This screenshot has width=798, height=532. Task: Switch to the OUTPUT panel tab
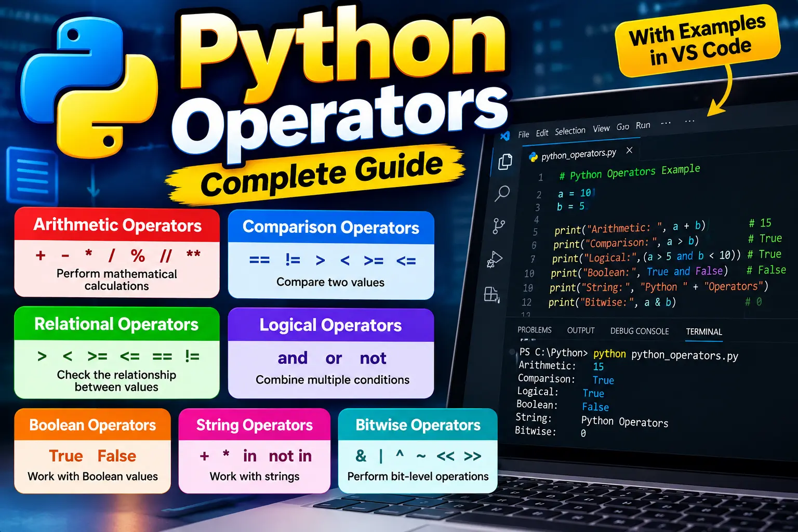coord(581,330)
